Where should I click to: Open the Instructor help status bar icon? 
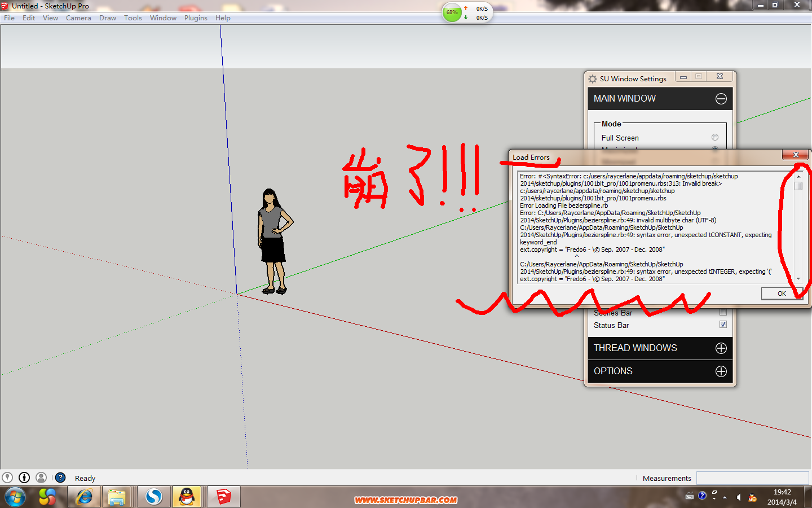point(60,478)
